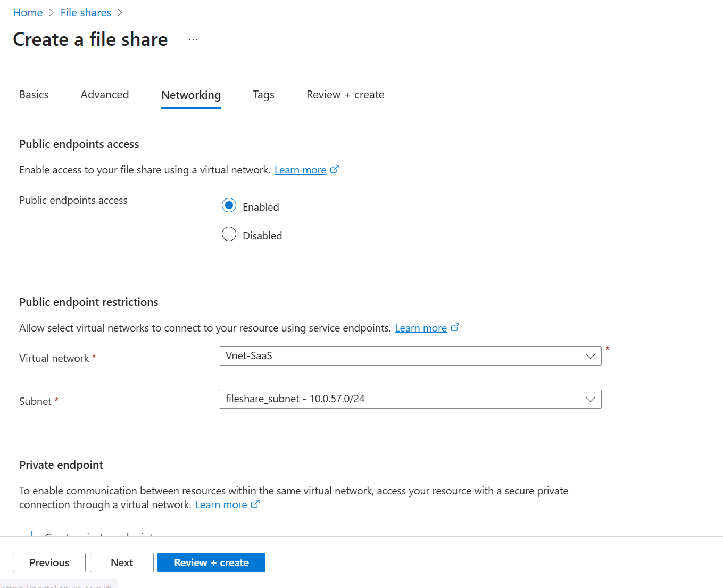
Task: Switch to the Basics tab
Action: coord(34,94)
